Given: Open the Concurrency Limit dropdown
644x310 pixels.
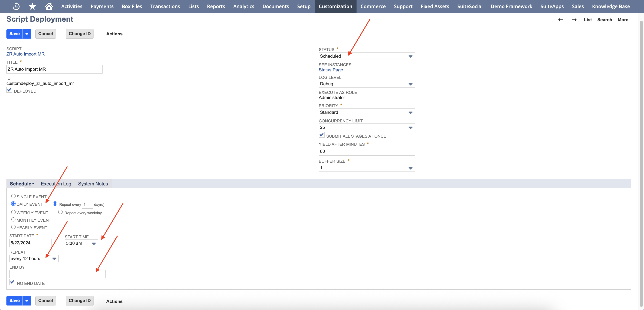Looking at the screenshot, I should pyautogui.click(x=366, y=127).
